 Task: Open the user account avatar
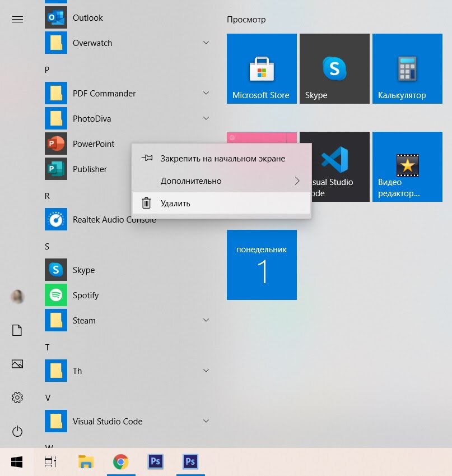click(17, 296)
